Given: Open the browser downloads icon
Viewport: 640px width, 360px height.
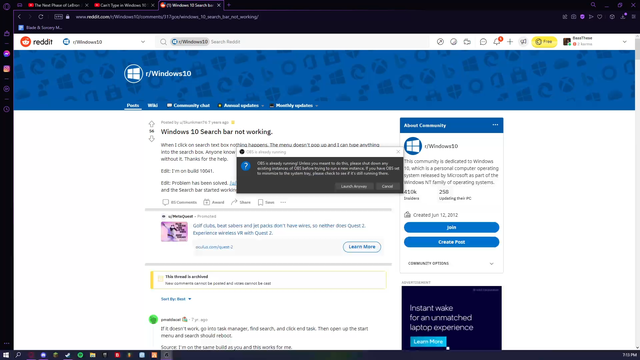Looking at the screenshot, I should (623, 17).
